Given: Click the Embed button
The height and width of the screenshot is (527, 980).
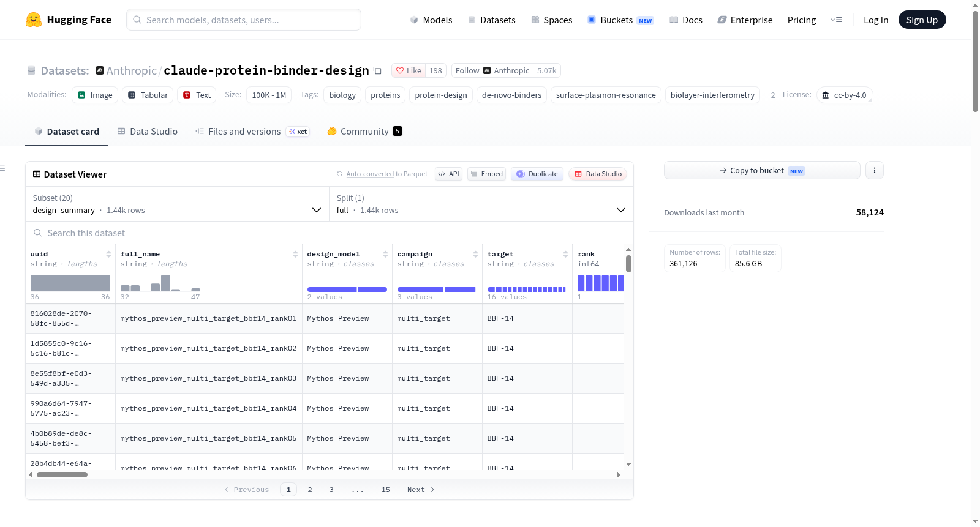Looking at the screenshot, I should point(486,174).
